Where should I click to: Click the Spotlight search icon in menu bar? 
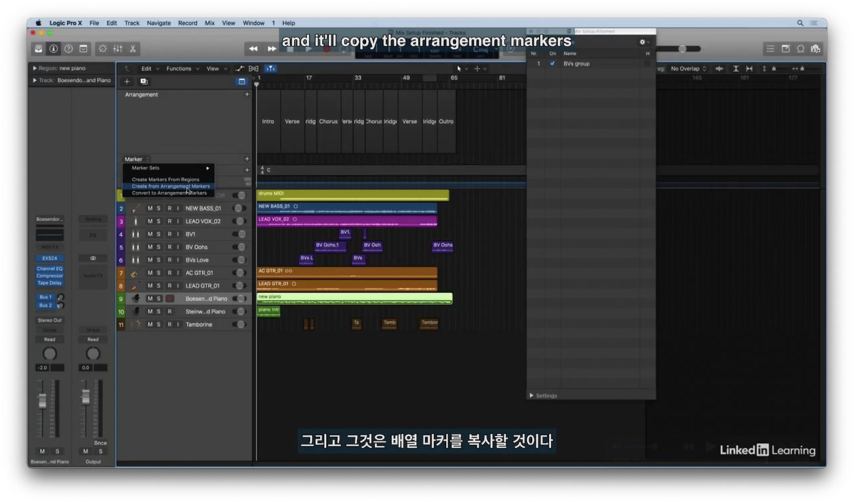coord(801,23)
